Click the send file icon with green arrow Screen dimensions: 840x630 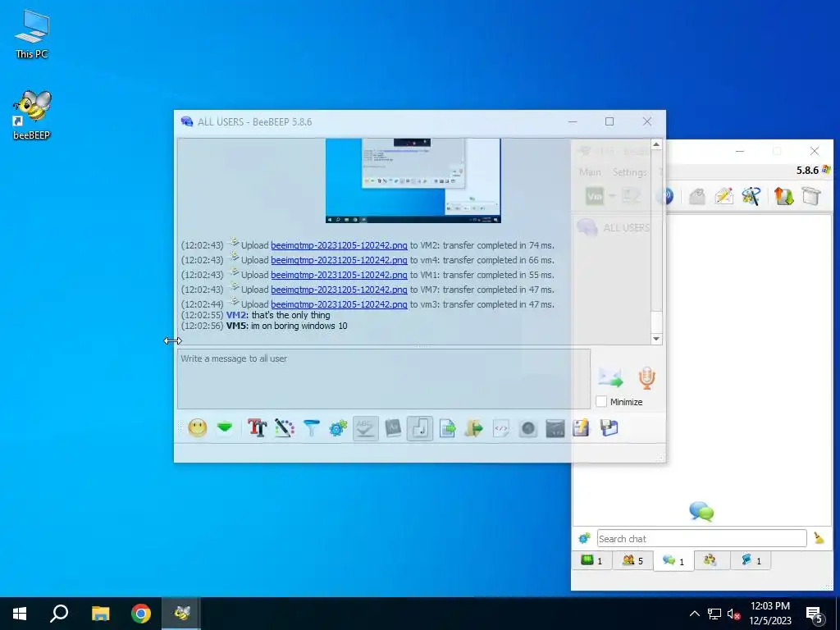(447, 428)
